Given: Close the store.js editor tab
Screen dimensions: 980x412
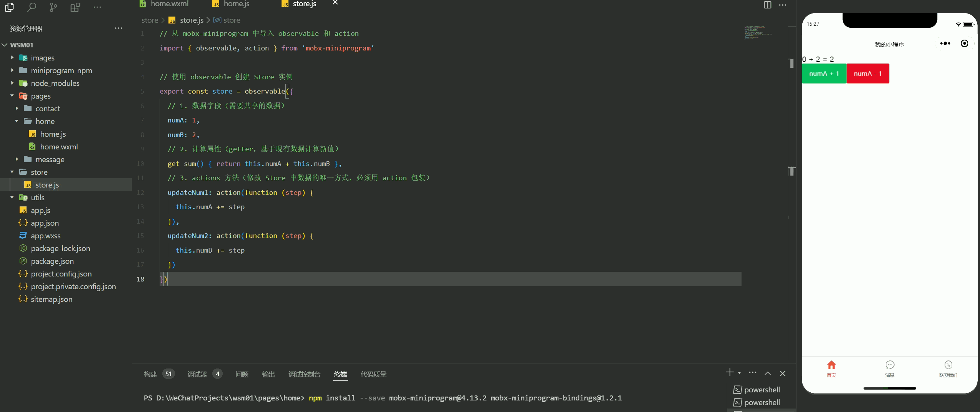Looking at the screenshot, I should click(x=335, y=3).
